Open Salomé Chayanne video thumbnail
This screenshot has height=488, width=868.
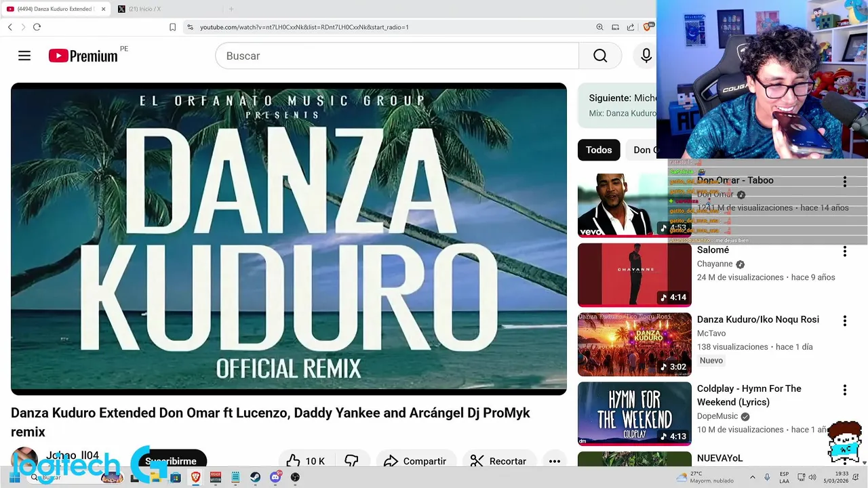635,275
